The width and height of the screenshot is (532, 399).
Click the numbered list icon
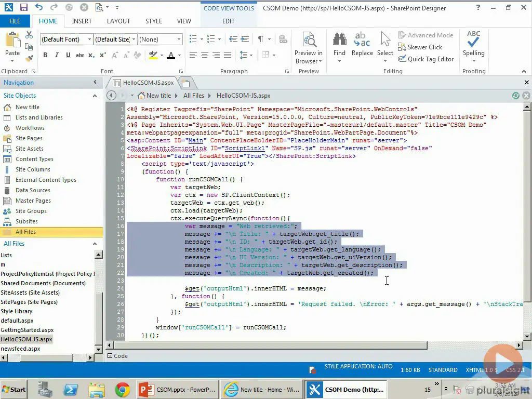tap(211, 39)
